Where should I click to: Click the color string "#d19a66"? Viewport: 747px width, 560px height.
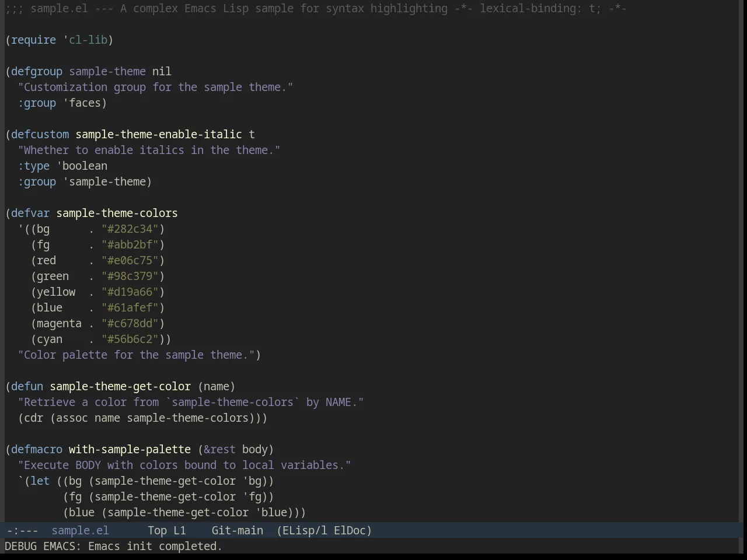[130, 292]
